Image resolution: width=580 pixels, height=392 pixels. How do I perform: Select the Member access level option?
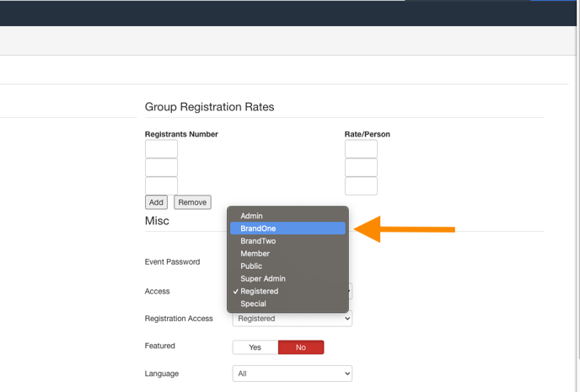tap(287, 253)
